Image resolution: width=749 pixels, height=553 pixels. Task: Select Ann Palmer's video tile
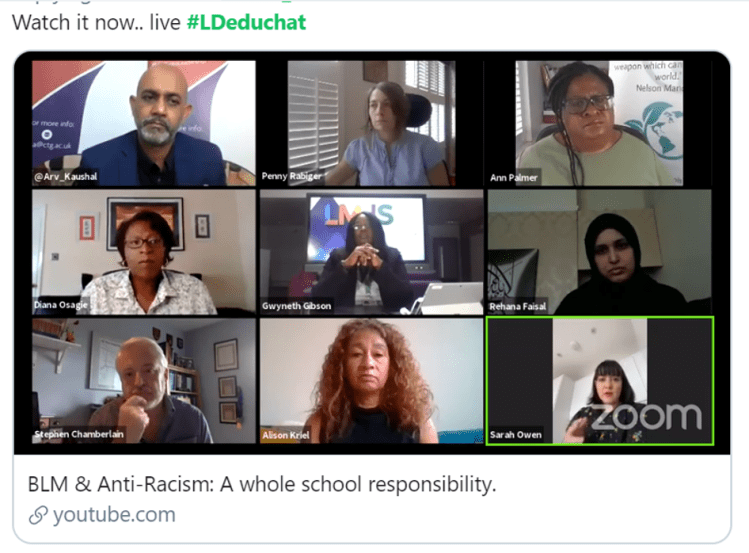click(599, 123)
